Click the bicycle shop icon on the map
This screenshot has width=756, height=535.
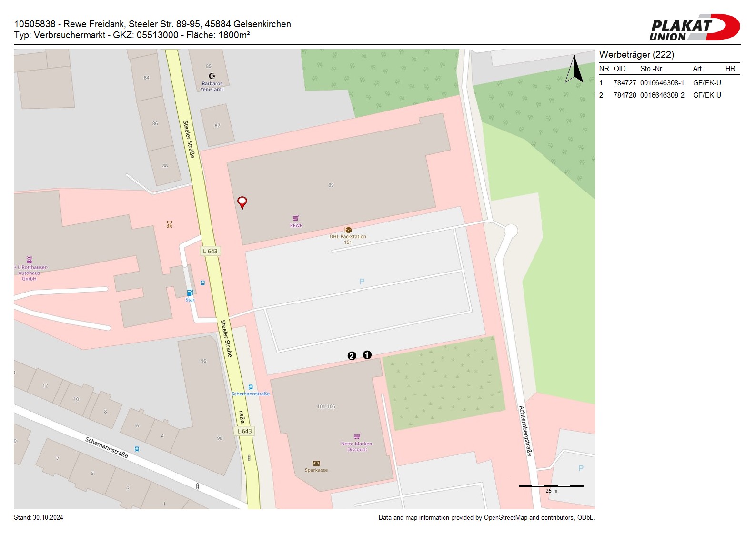pyautogui.click(x=170, y=224)
